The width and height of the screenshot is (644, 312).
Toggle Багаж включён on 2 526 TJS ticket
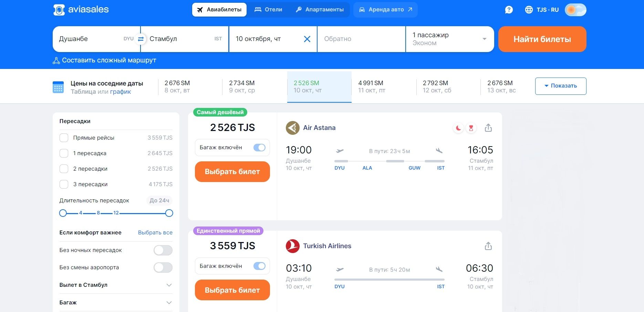[x=259, y=148]
